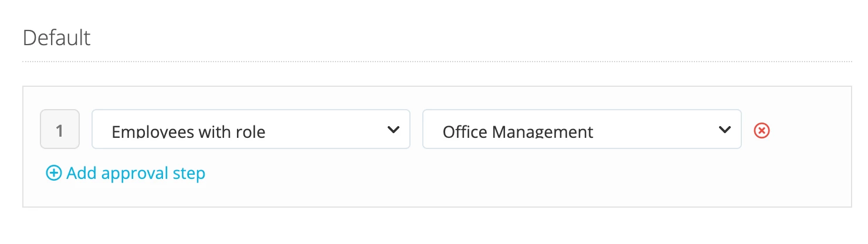Remove approval step 1 with red X icon

(x=761, y=130)
